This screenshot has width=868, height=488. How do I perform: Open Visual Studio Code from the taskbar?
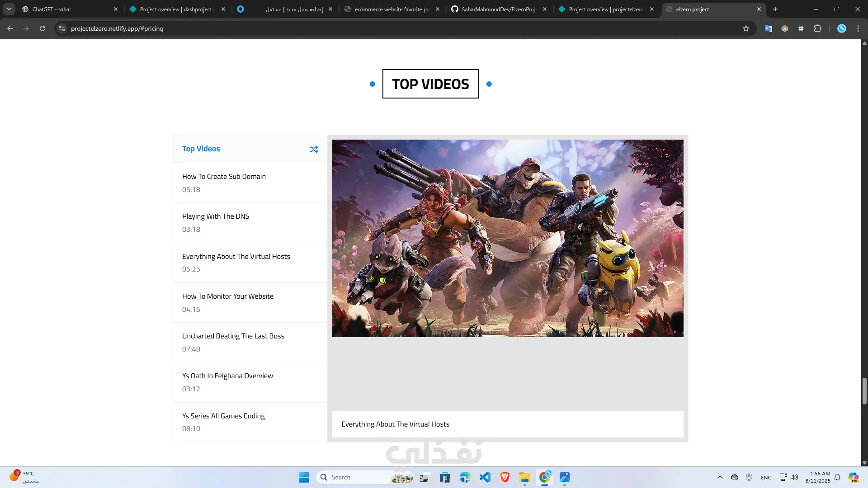[485, 477]
